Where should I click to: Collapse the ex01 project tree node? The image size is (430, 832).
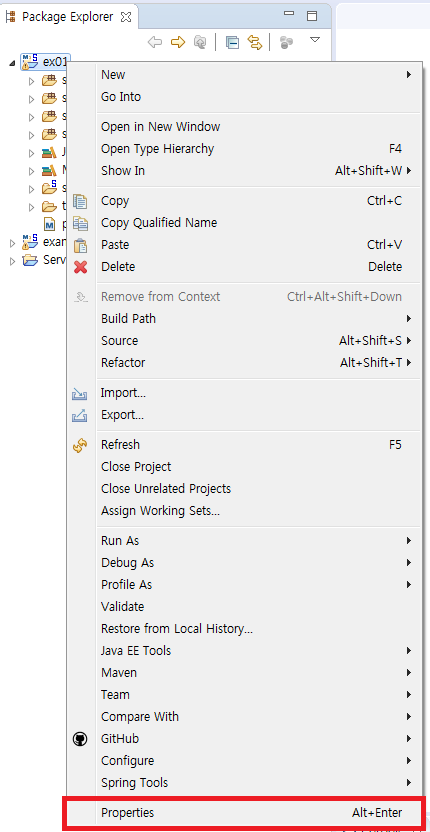(x=12, y=63)
